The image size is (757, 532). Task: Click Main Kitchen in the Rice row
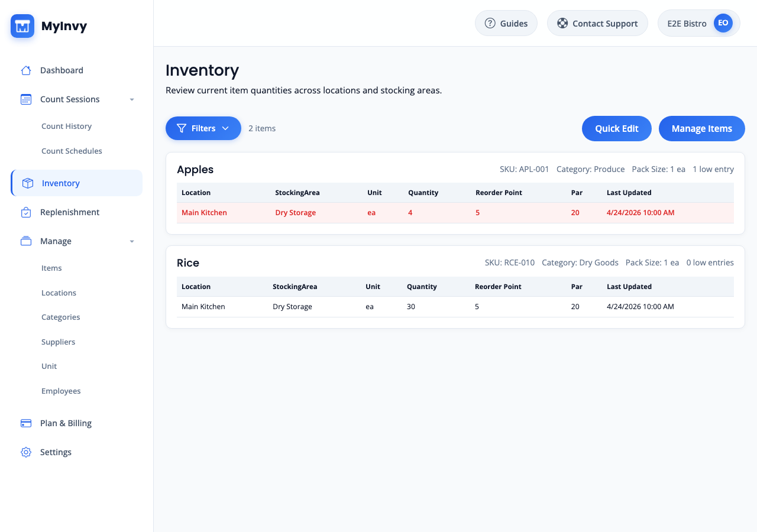click(203, 307)
